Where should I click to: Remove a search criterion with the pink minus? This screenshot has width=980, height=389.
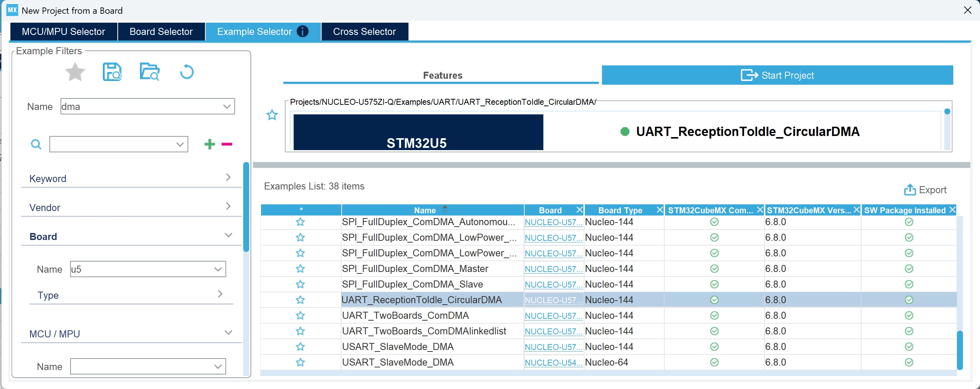(x=227, y=144)
